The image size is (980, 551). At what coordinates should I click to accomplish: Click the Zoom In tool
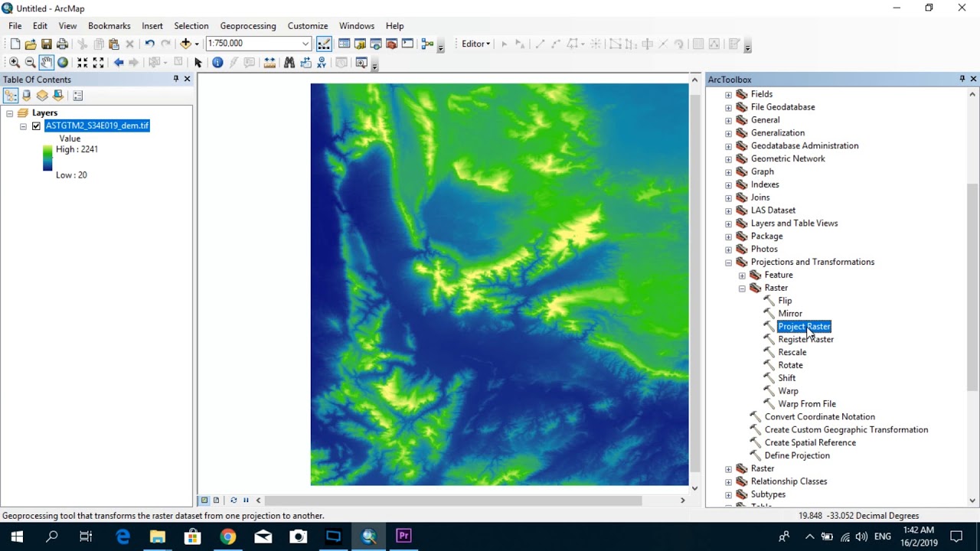15,63
